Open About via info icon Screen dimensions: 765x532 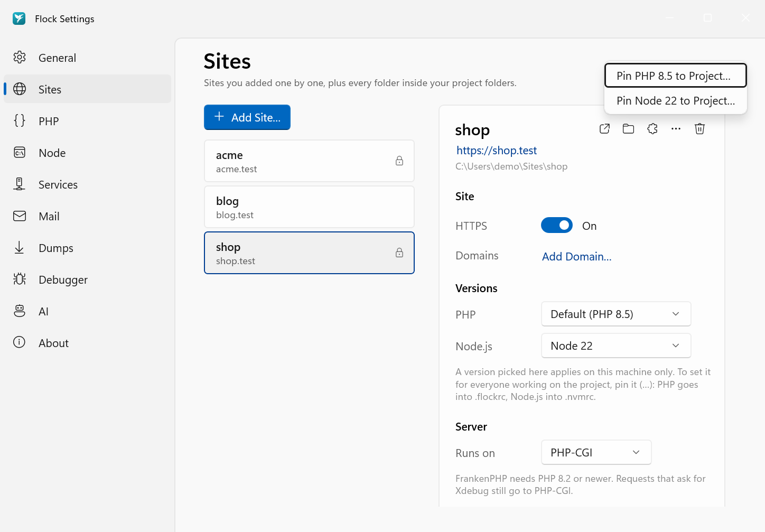click(20, 343)
